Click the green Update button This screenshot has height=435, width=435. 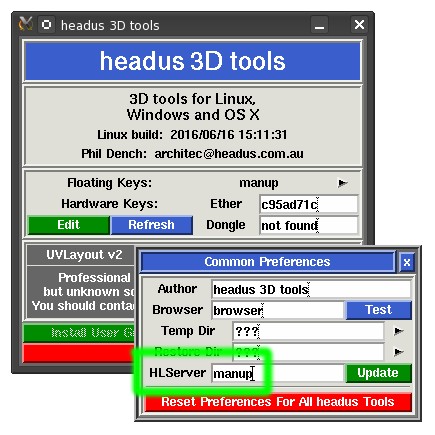379,373
